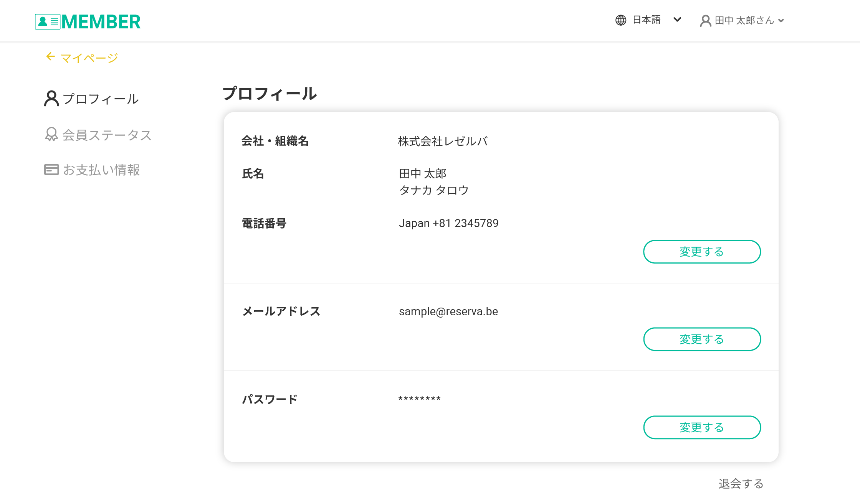This screenshot has height=504, width=860.
Task: Click the credit card payment icon
Action: click(x=51, y=170)
